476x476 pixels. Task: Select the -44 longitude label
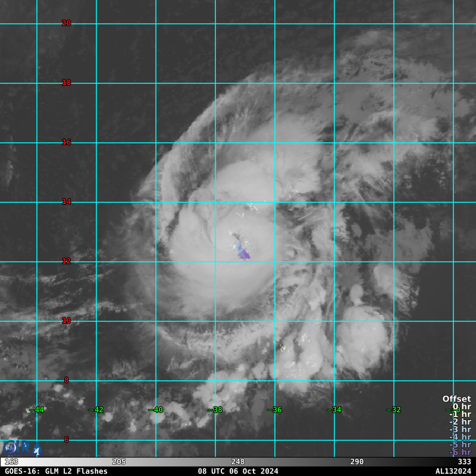click(x=37, y=410)
